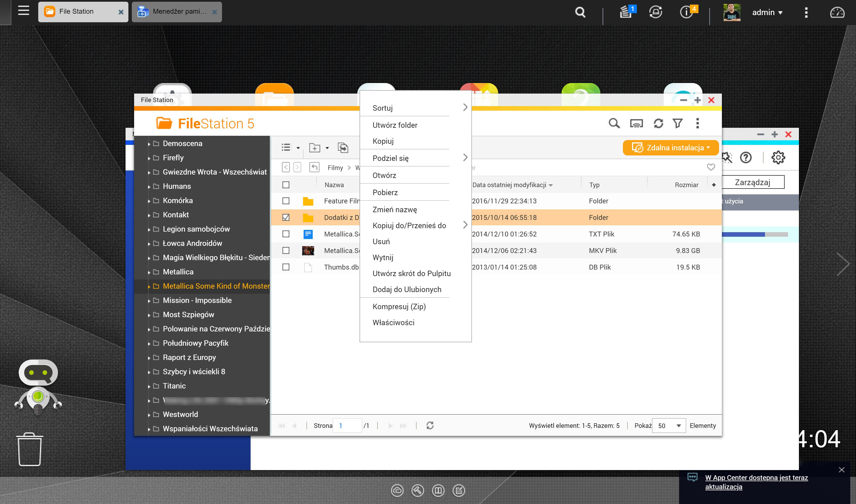Click the storage usage progress bar

(x=754, y=235)
